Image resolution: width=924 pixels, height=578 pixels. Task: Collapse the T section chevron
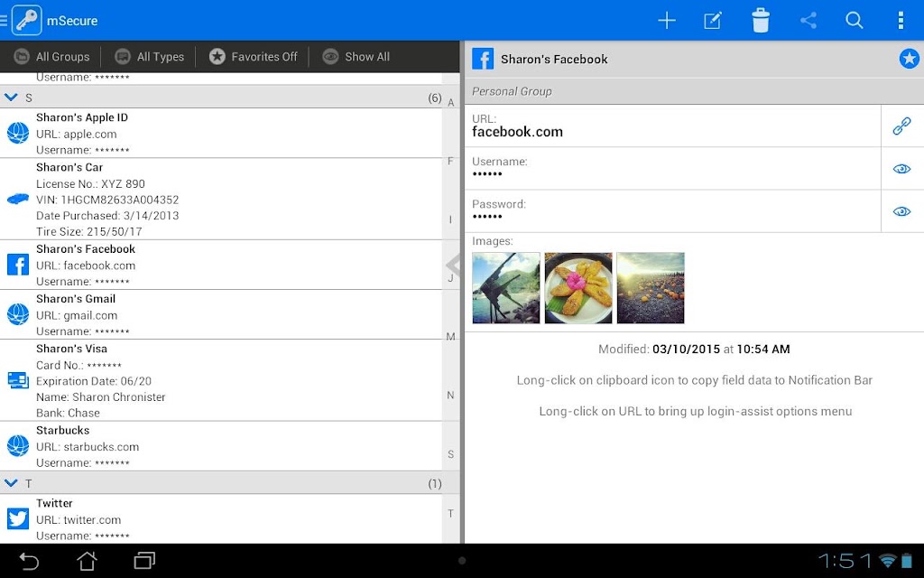coord(11,483)
